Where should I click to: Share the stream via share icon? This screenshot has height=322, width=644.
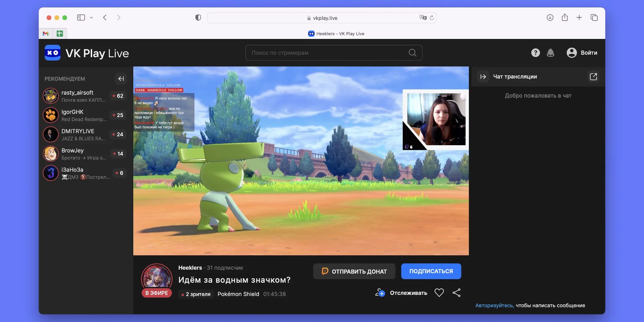457,293
